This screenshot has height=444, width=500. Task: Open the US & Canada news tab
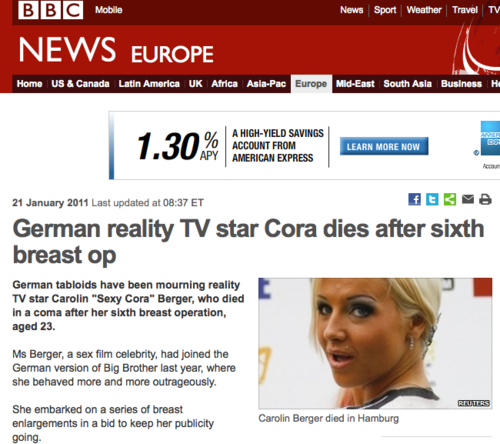(80, 84)
